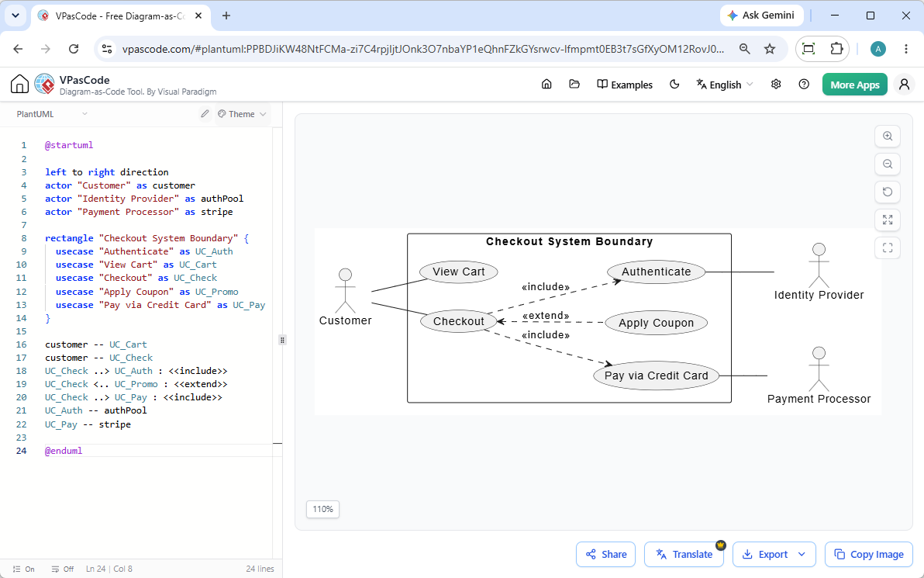Open the user account profile icon
Image resolution: width=924 pixels, height=578 pixels.
point(904,85)
